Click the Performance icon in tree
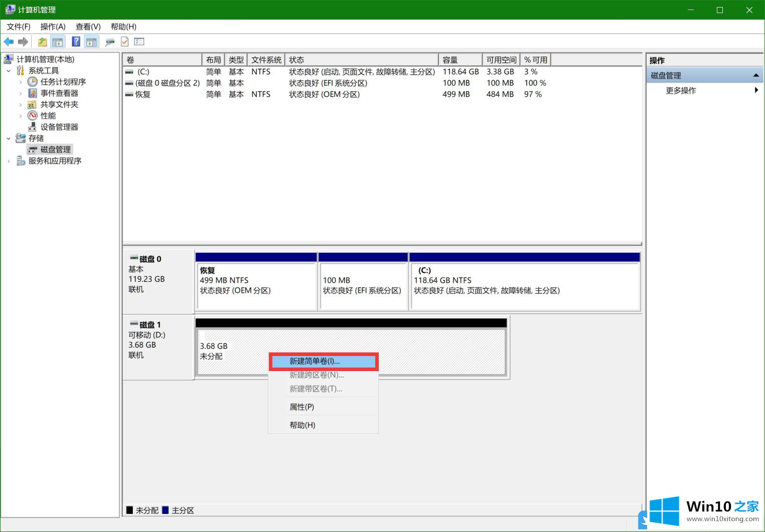765x532 pixels. click(33, 116)
